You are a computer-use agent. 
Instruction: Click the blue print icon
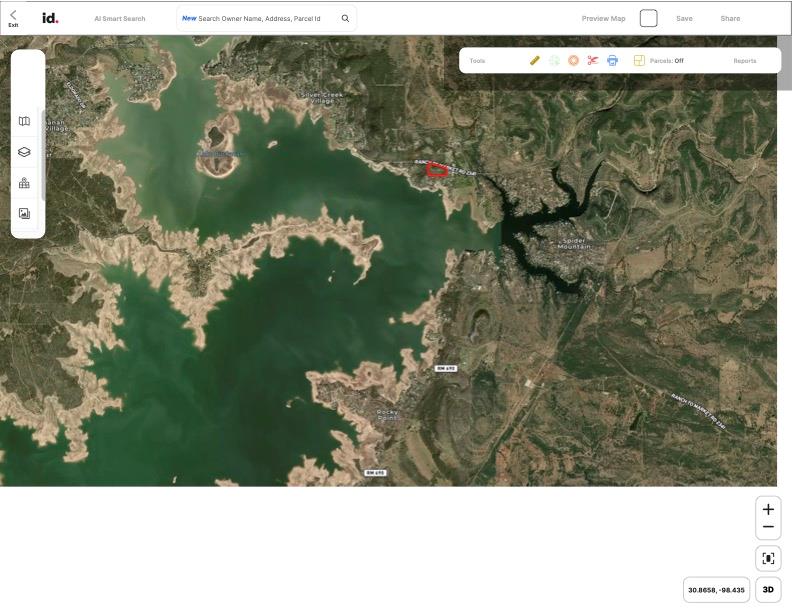(613, 61)
